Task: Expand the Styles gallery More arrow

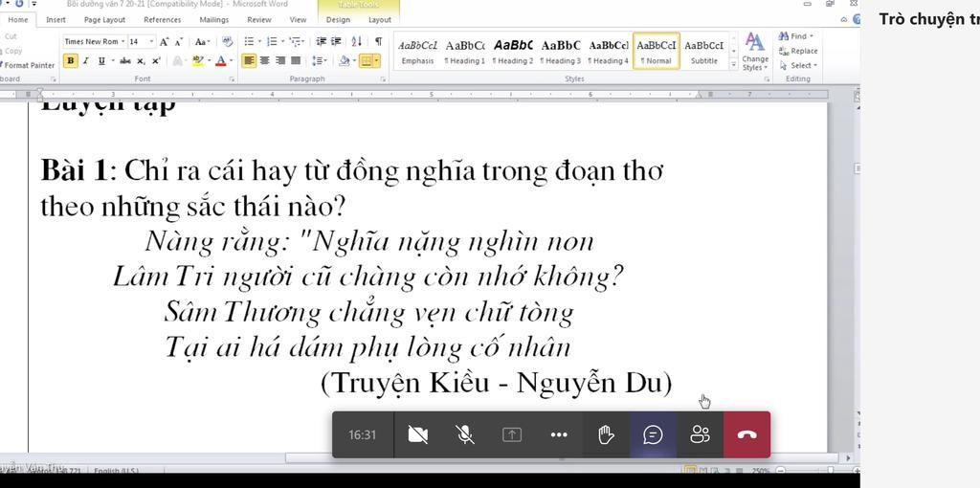Action: pyautogui.click(x=734, y=64)
